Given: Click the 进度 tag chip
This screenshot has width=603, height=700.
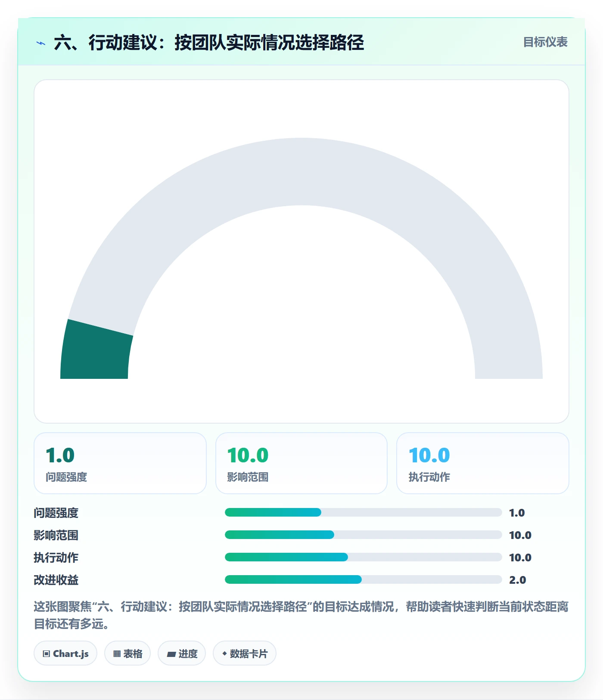Looking at the screenshot, I should click(182, 654).
